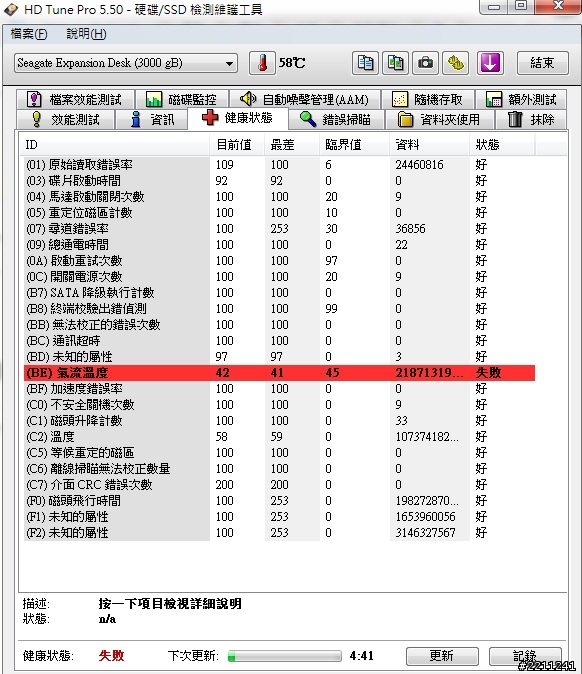Open options with the gears icon
Viewport: 582px width, 674px height.
pyautogui.click(x=456, y=63)
